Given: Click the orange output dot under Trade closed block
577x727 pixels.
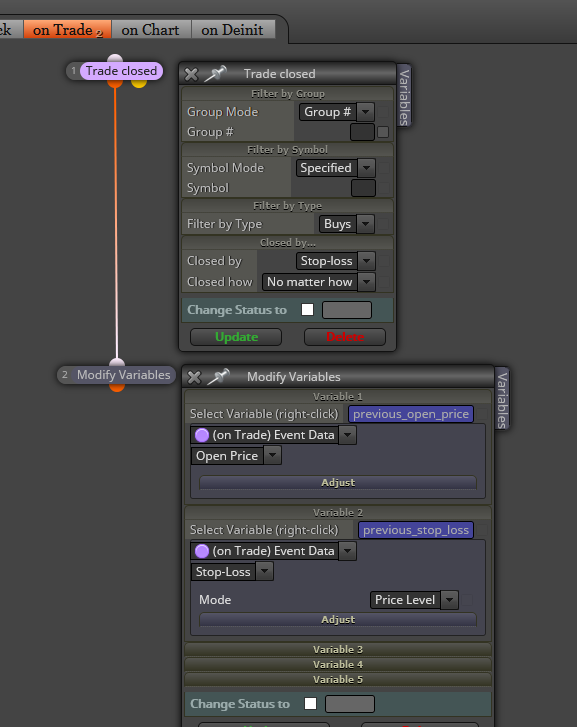Looking at the screenshot, I should pyautogui.click(x=115, y=84).
